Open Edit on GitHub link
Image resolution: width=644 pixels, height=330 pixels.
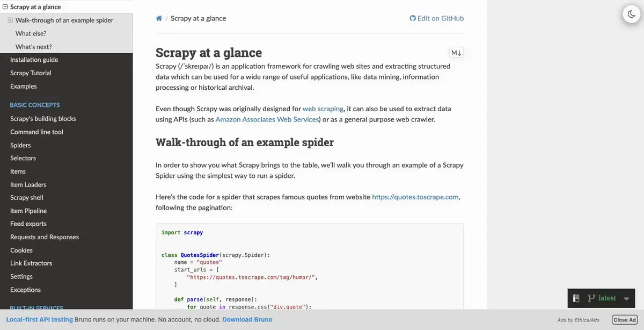tap(437, 18)
